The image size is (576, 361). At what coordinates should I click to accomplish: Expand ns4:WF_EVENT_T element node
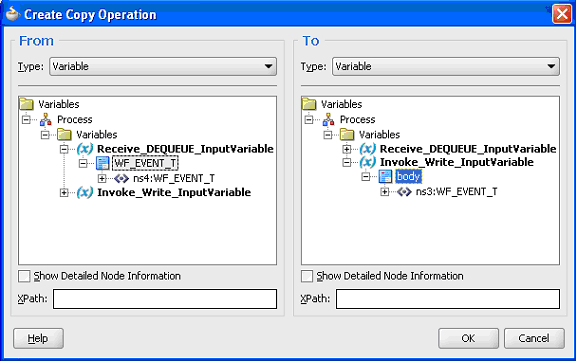point(102,178)
